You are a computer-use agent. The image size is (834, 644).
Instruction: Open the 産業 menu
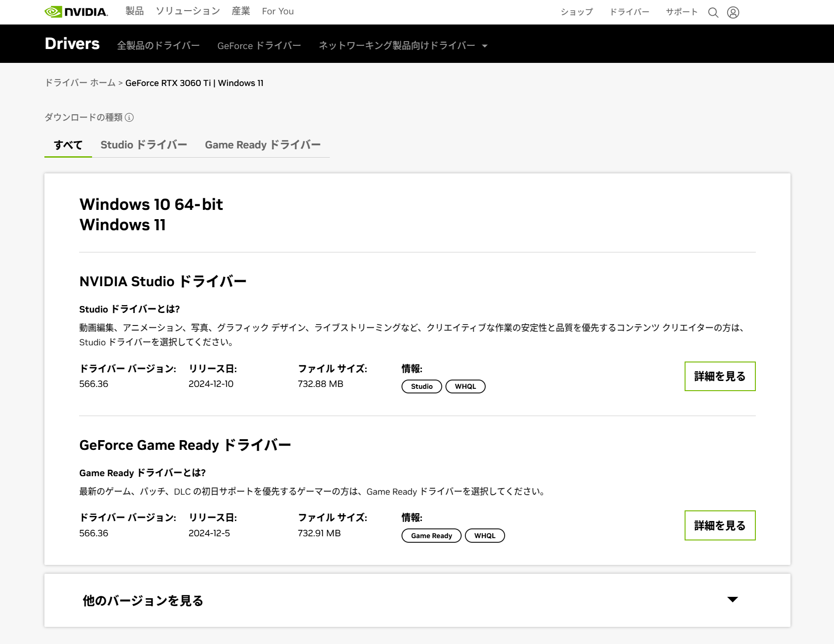click(241, 11)
